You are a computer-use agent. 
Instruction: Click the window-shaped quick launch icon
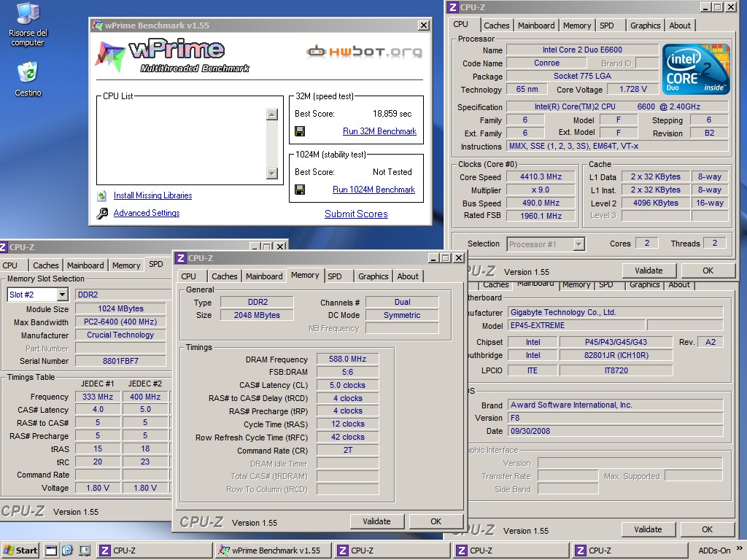pyautogui.click(x=51, y=551)
